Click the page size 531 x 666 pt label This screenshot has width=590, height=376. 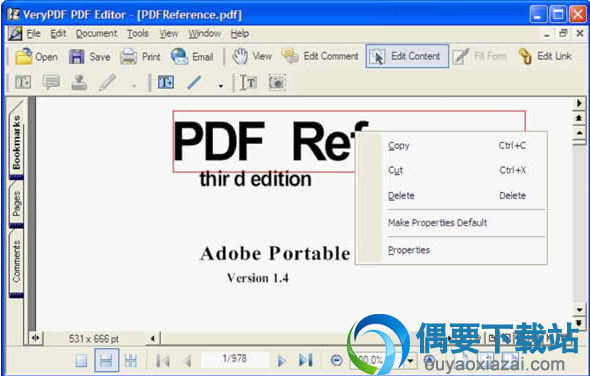point(94,339)
